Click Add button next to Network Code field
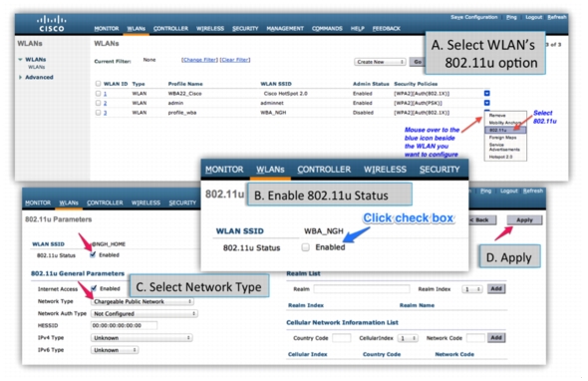588x381 pixels. [496, 338]
